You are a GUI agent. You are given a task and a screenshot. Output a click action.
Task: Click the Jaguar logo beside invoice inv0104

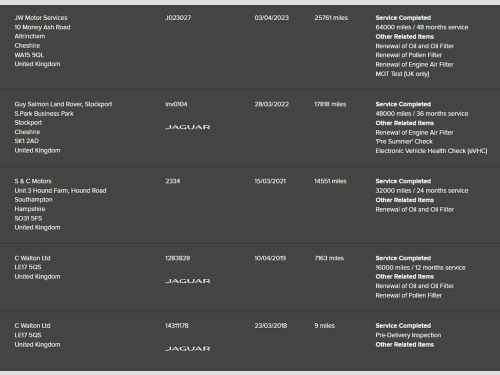click(x=188, y=127)
